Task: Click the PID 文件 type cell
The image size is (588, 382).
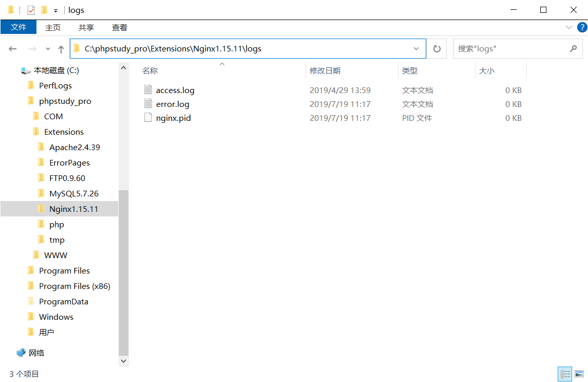Action: [x=417, y=118]
